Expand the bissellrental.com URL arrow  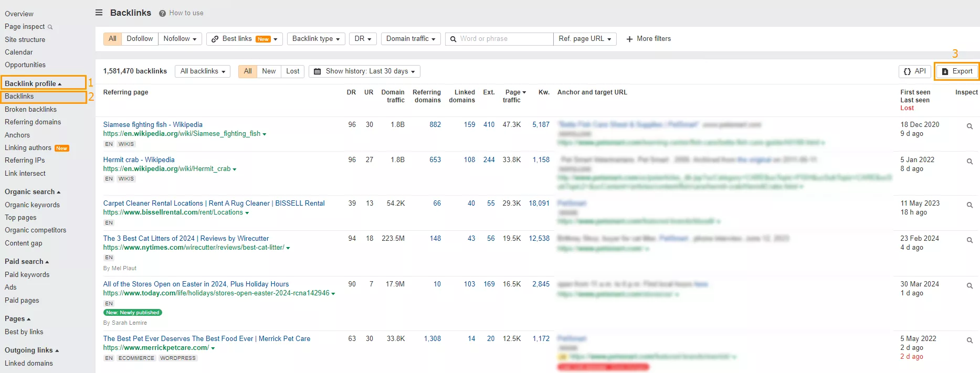247,213
